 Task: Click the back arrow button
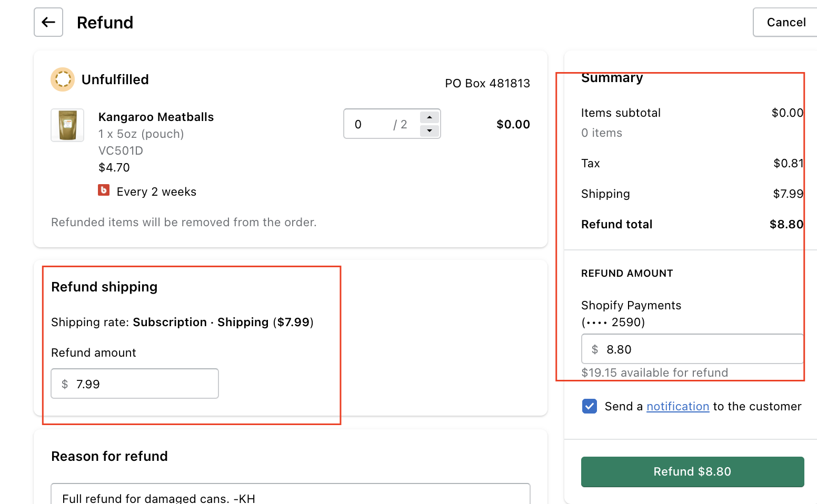(48, 22)
